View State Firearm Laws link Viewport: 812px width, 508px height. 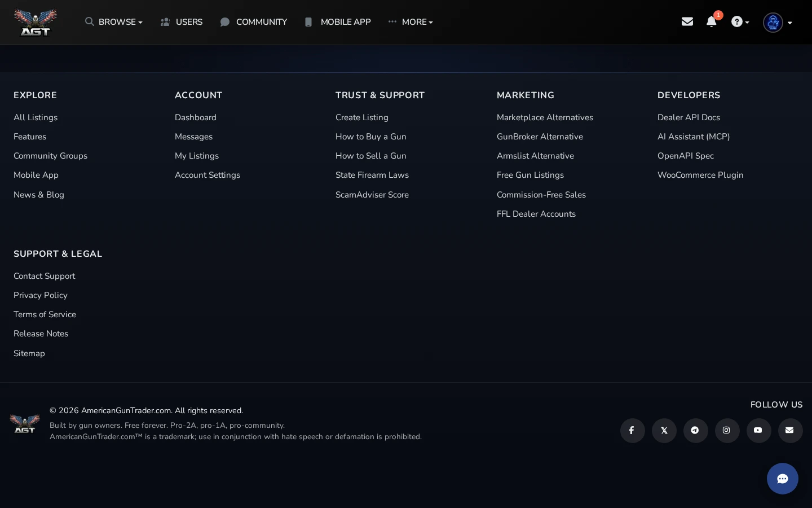372,175
